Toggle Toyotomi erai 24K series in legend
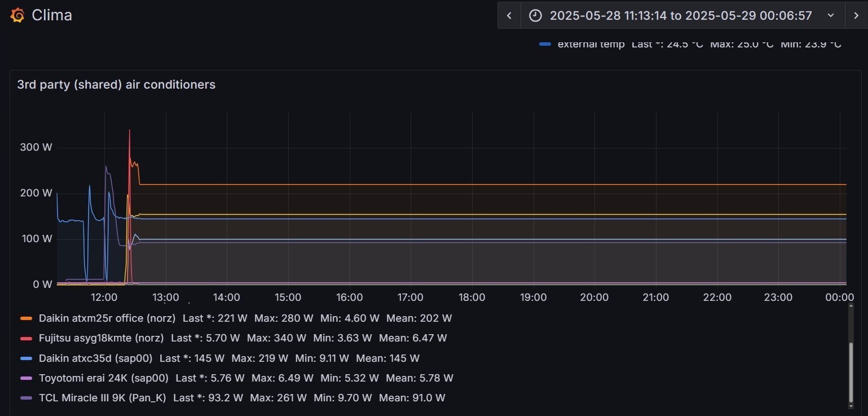Viewport: 868px width, 416px height. pyautogui.click(x=104, y=378)
